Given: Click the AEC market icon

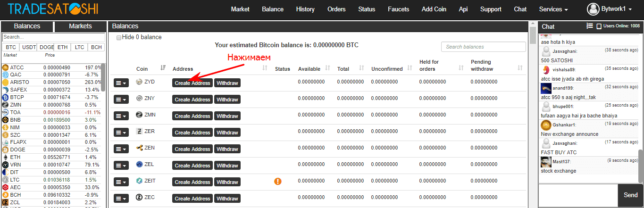Looking at the screenshot, I should tap(6, 188).
